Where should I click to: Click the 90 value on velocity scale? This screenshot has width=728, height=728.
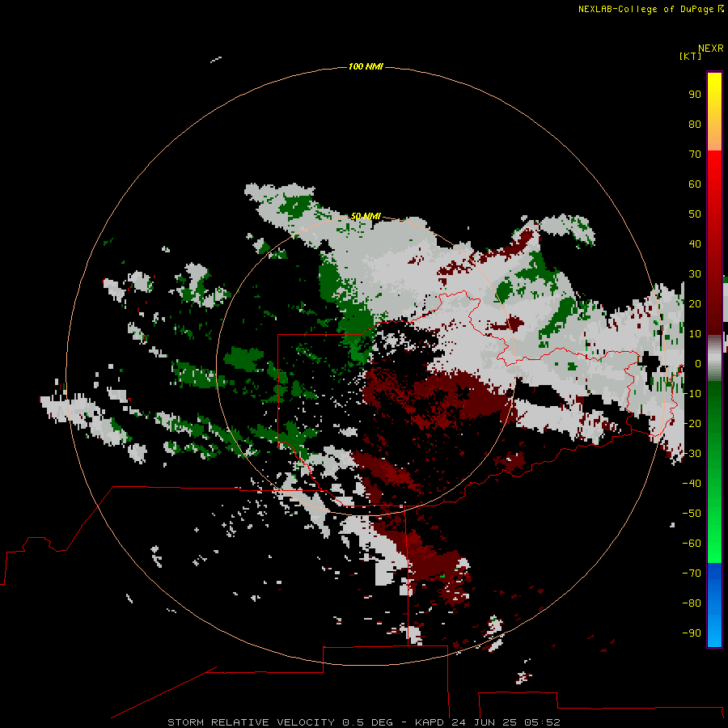695,95
